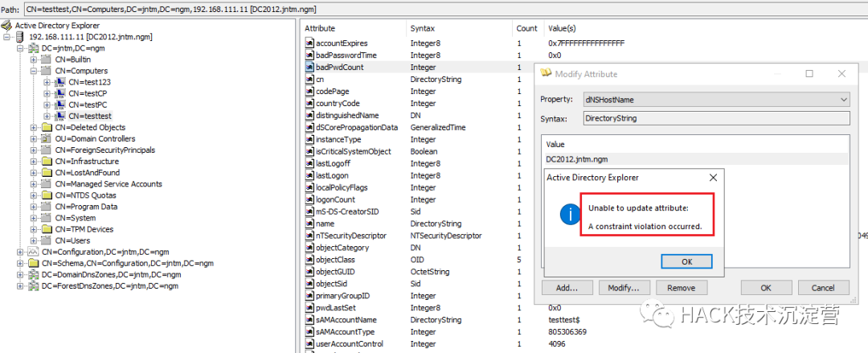
Task: Click the CN=test123 computer icon
Action: coord(60,82)
